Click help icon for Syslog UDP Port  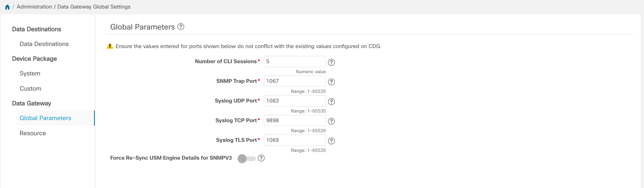(x=331, y=101)
